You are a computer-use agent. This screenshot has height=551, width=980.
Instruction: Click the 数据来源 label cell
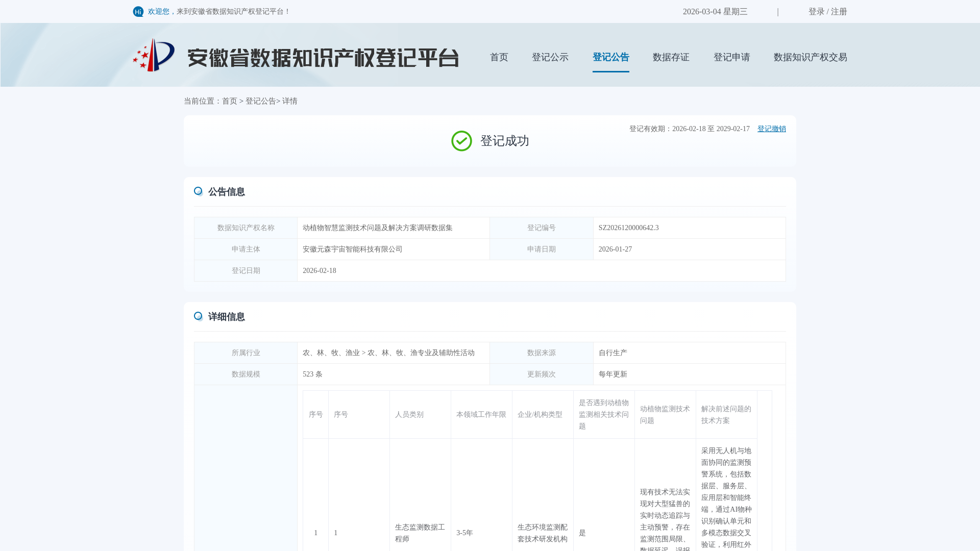(x=542, y=353)
